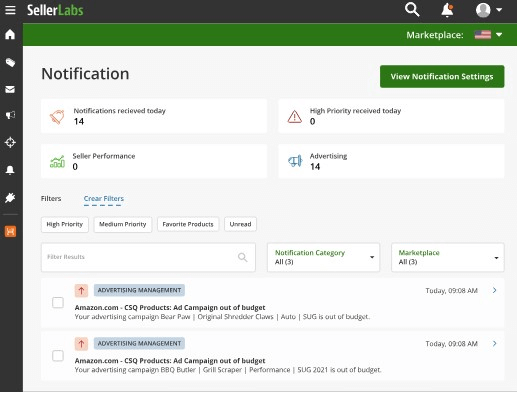Open Bear Paw Ad Campaign out of budget title

pyautogui.click(x=170, y=307)
